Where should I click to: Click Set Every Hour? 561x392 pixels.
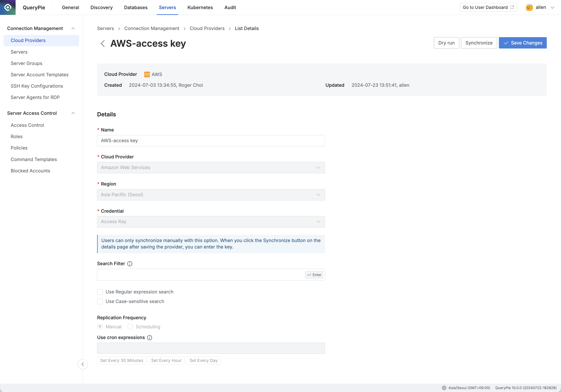point(166,360)
